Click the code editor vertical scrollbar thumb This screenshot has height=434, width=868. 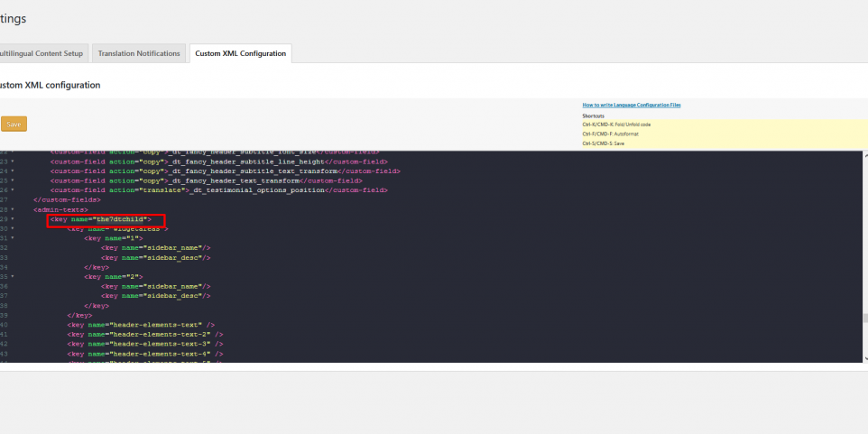(863, 318)
